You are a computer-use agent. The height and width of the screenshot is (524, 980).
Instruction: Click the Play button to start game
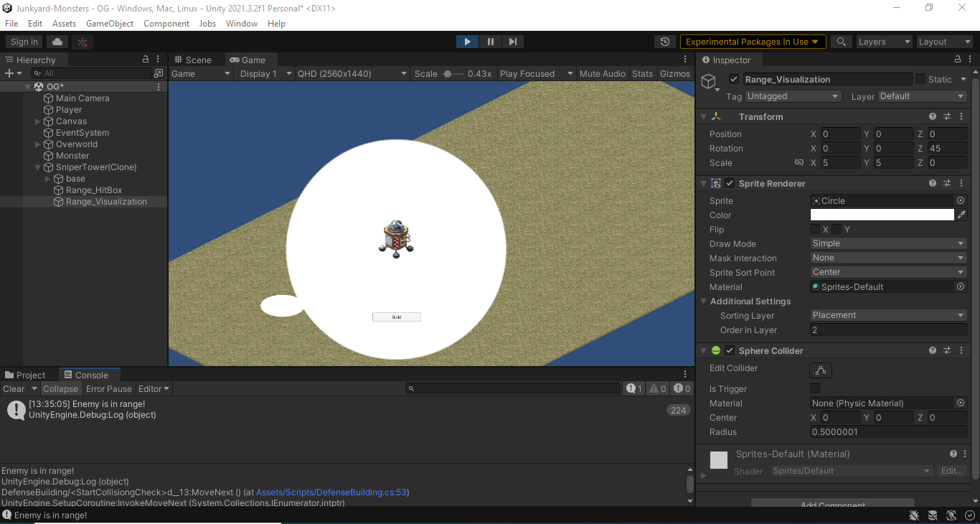point(467,42)
